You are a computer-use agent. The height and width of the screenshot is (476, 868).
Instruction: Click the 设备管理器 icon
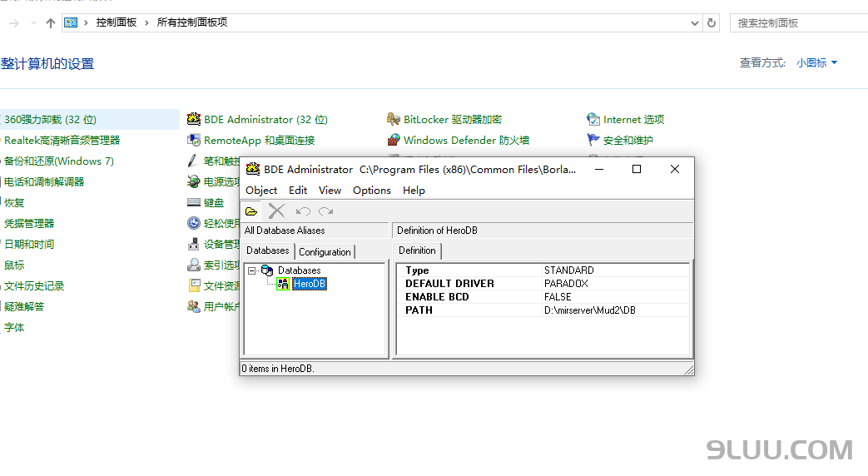pos(194,244)
